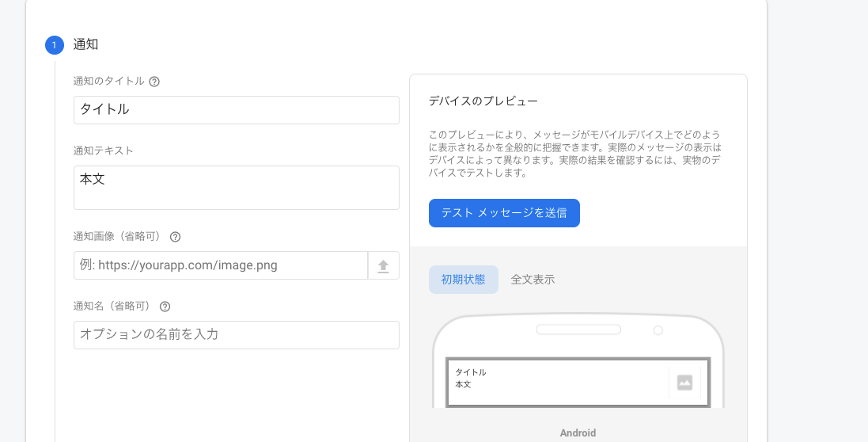Click the デバイスのプレビュー heading text

[x=483, y=101]
